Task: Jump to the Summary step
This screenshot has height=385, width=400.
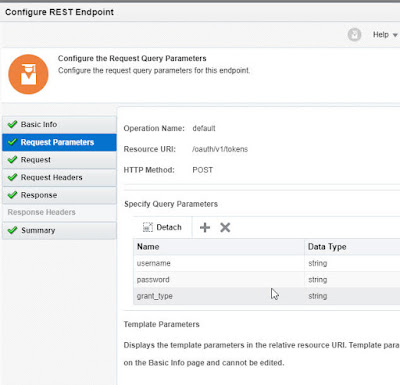Action: tap(59, 230)
